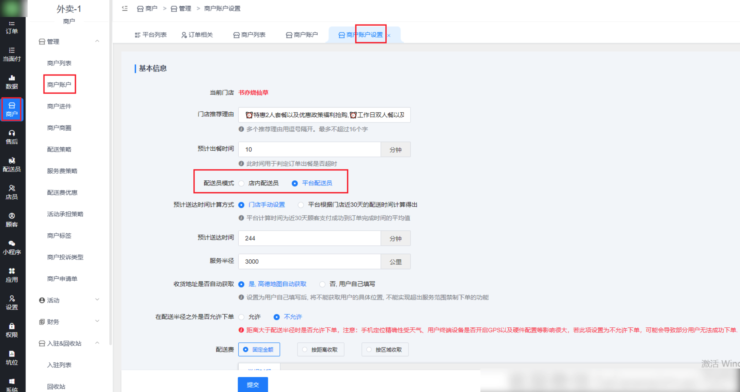
Task: Open the 售后 after-sales section
Action: coord(12,137)
